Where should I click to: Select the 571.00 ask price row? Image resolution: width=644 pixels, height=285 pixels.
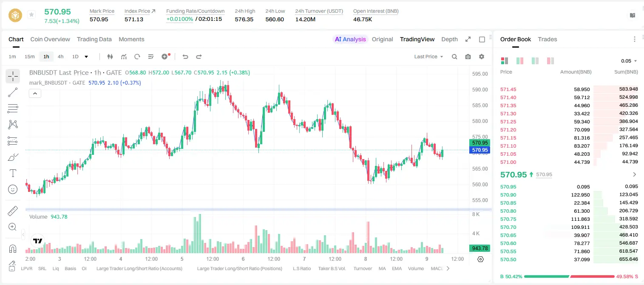[569, 162]
